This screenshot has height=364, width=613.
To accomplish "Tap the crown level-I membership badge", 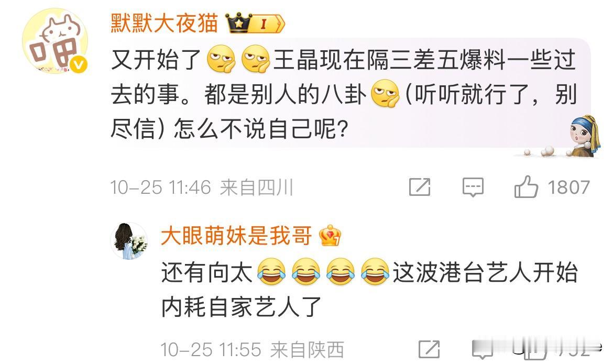I will pos(256,24).
